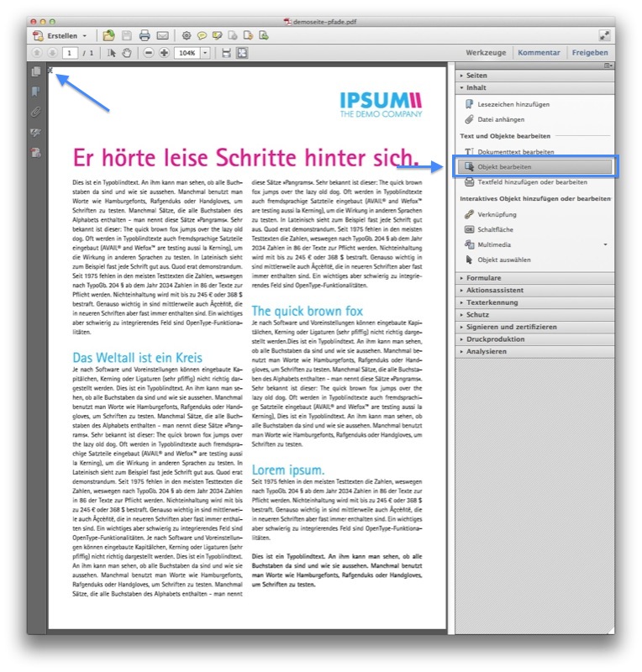Select the hand pan tool
The height and width of the screenshot is (672, 642).
click(127, 53)
